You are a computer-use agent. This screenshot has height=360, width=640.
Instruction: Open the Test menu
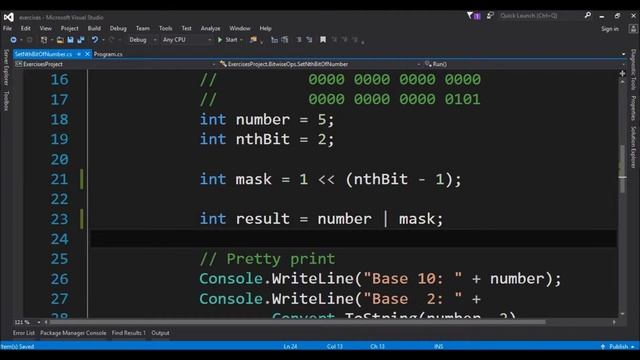tap(187, 28)
